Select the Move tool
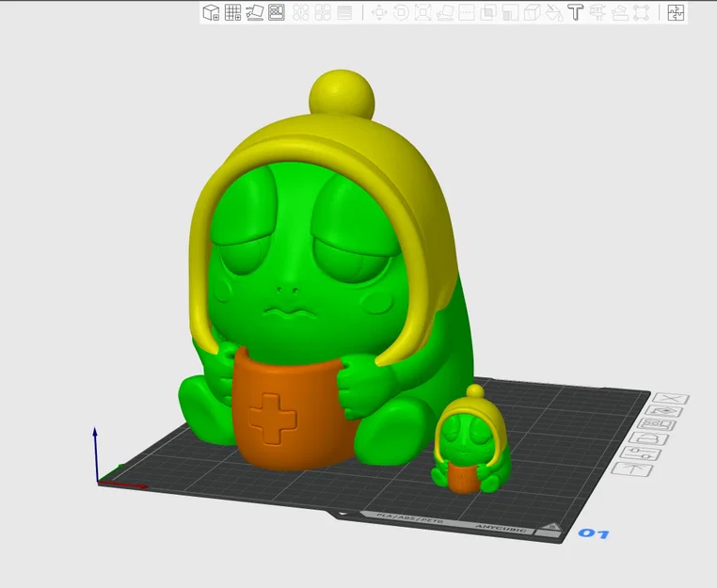 tap(379, 12)
